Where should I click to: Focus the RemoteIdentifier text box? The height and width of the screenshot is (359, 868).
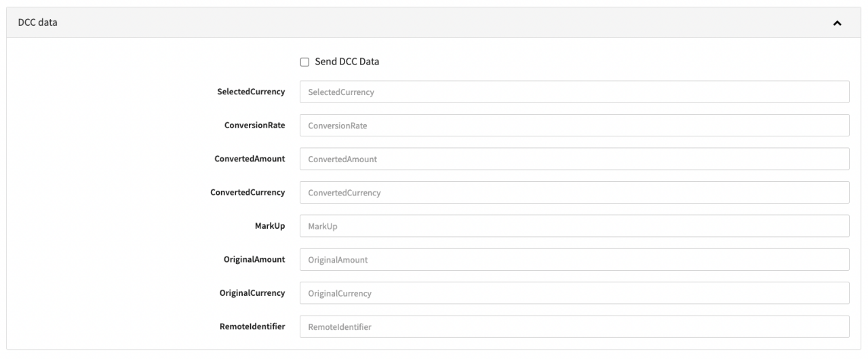(574, 326)
